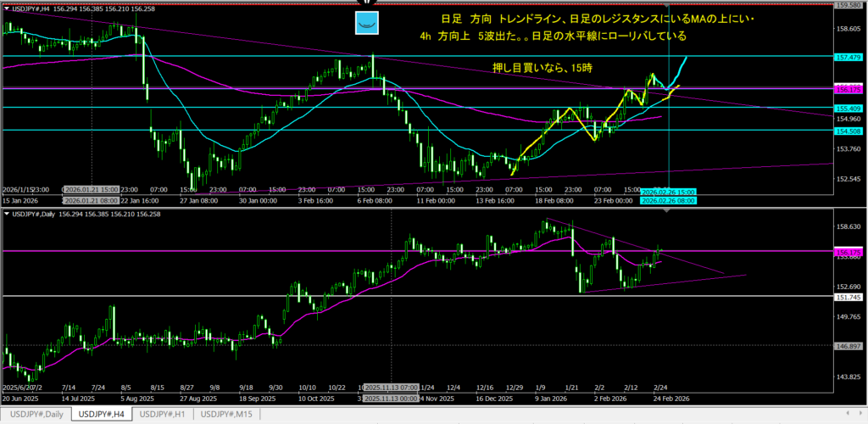Click the 157.479 cyan price label
The height and width of the screenshot is (424, 868).
tap(849, 57)
